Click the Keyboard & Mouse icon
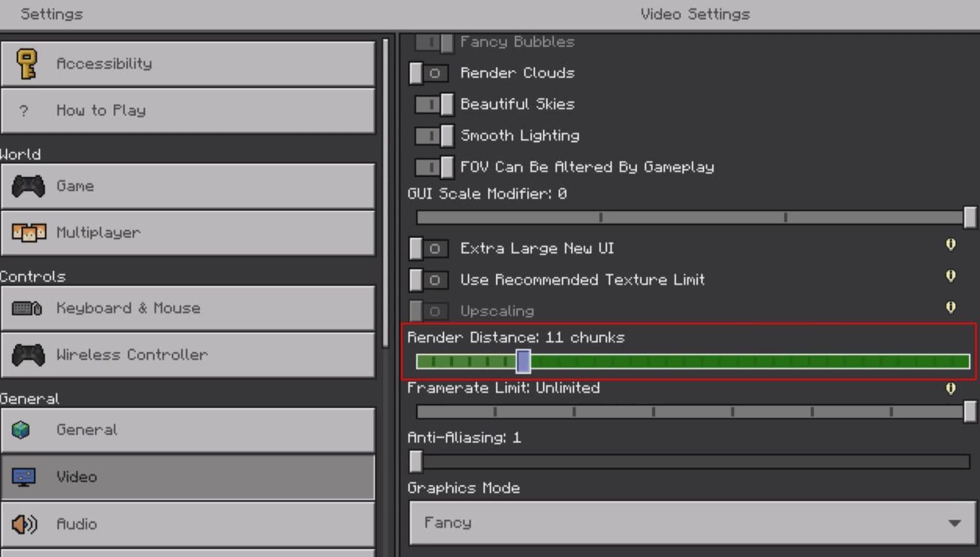Image resolution: width=980 pixels, height=557 pixels. point(27,308)
